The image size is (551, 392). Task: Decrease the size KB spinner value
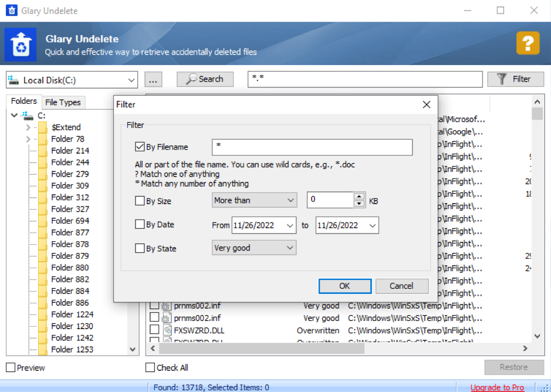(359, 204)
